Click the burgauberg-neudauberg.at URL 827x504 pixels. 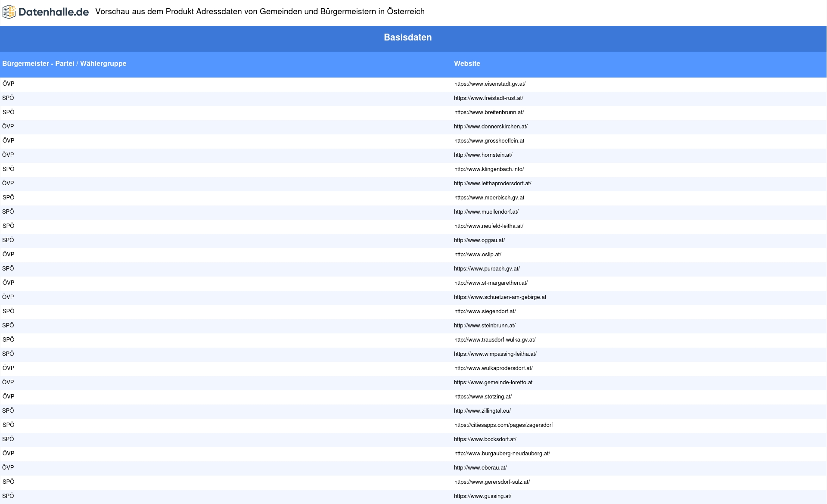point(502,454)
